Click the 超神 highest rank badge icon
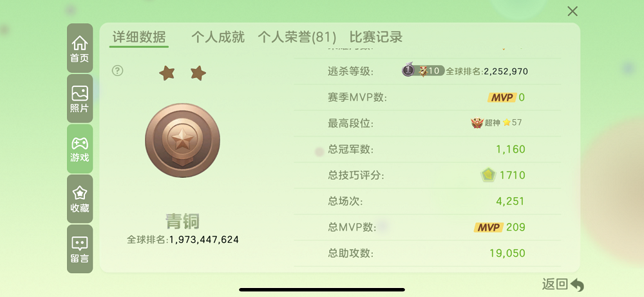 tap(477, 123)
